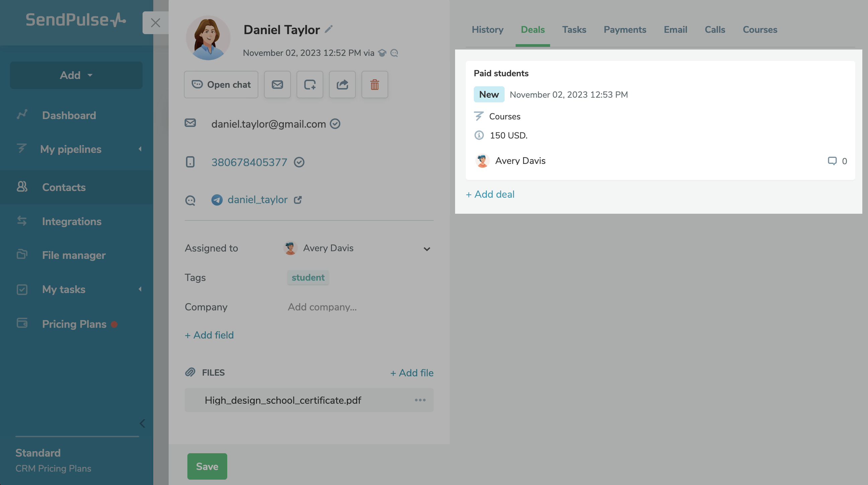
Task: Click the comment bubble icon on deal
Action: click(832, 161)
